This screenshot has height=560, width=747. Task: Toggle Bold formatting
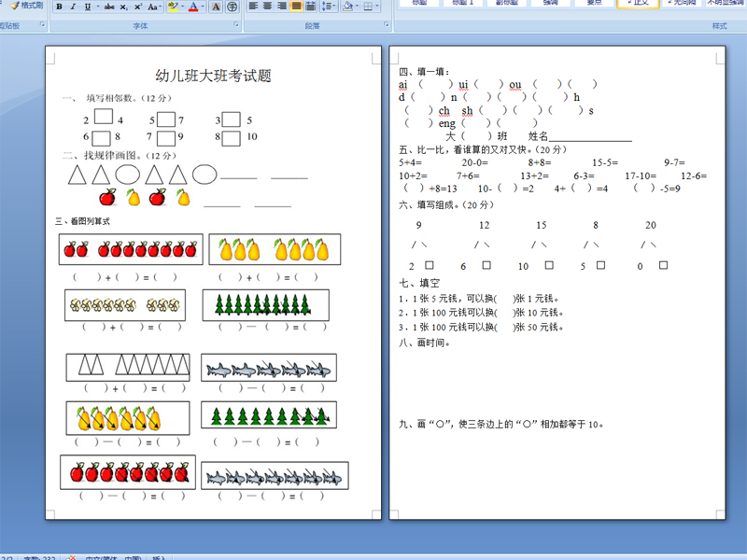point(59,7)
